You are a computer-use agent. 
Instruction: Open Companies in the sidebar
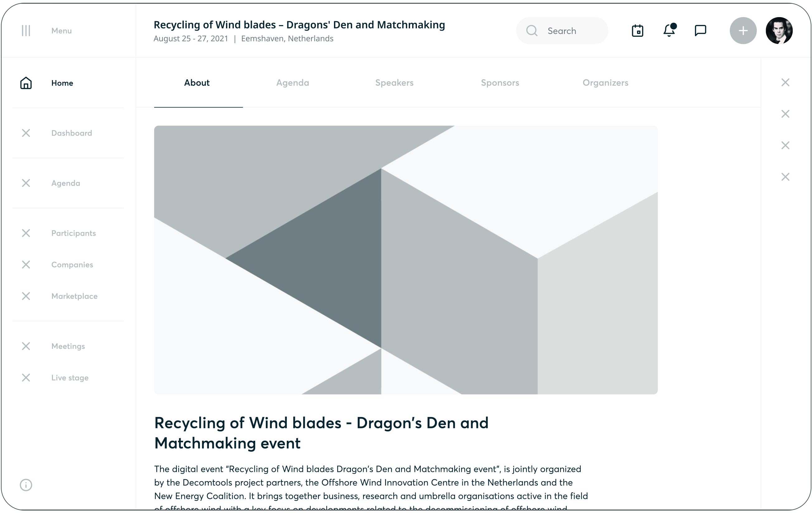72,265
